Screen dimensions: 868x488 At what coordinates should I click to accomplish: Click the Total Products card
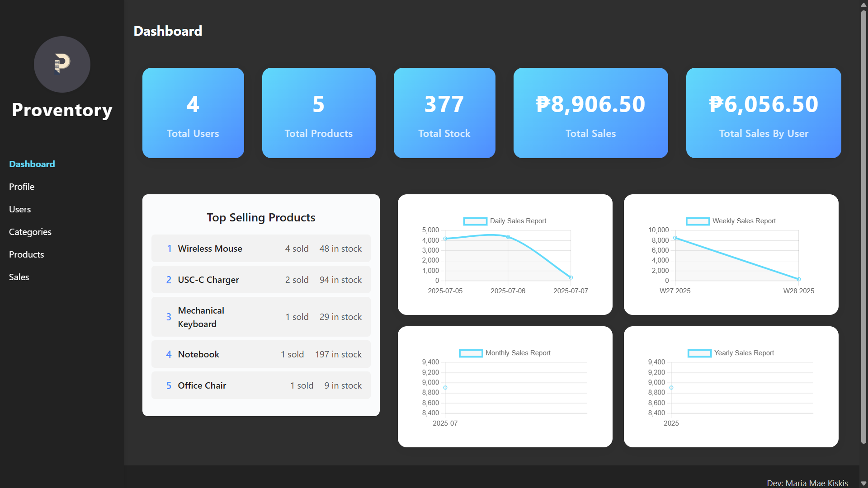click(x=319, y=113)
